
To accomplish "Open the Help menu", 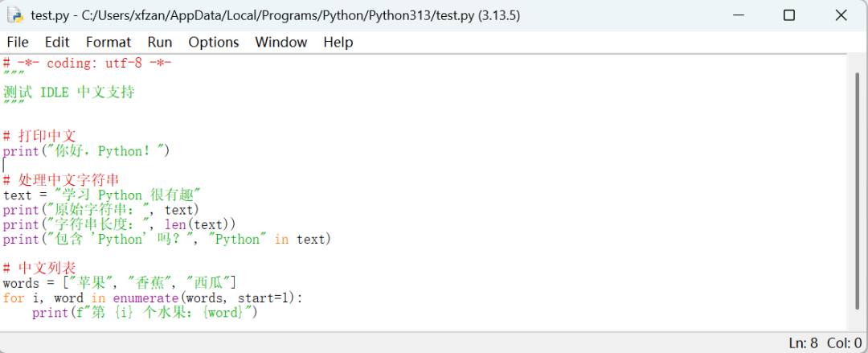I will pyautogui.click(x=338, y=42).
